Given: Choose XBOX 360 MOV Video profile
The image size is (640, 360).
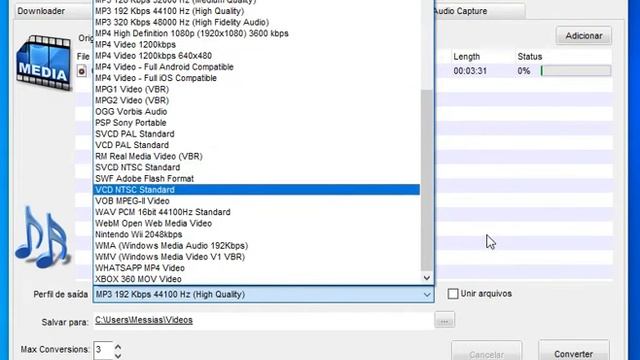Looking at the screenshot, I should click(x=256, y=279).
